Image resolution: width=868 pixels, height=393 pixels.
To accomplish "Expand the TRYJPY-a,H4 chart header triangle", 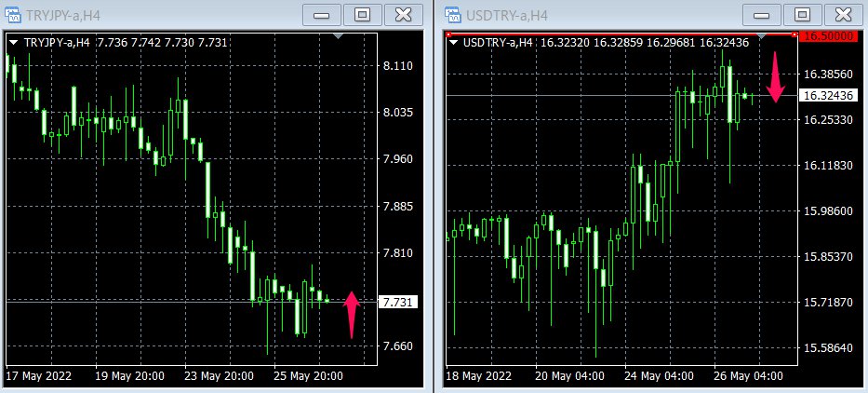I will 15,42.
